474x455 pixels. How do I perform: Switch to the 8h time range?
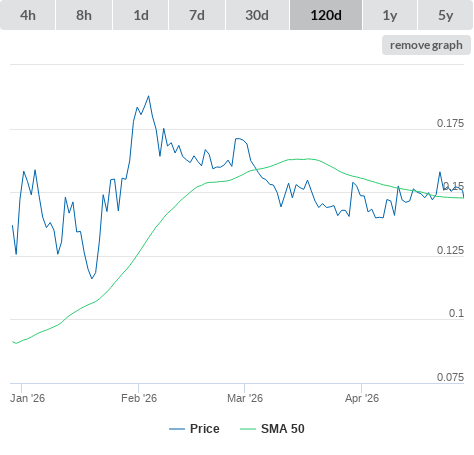click(84, 15)
